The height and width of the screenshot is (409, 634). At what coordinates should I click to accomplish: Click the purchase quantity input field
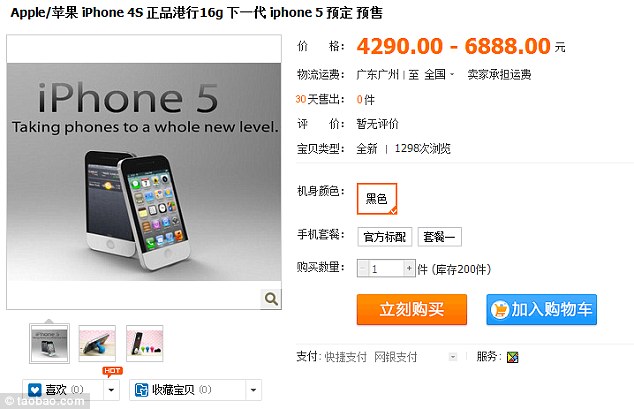(x=386, y=268)
